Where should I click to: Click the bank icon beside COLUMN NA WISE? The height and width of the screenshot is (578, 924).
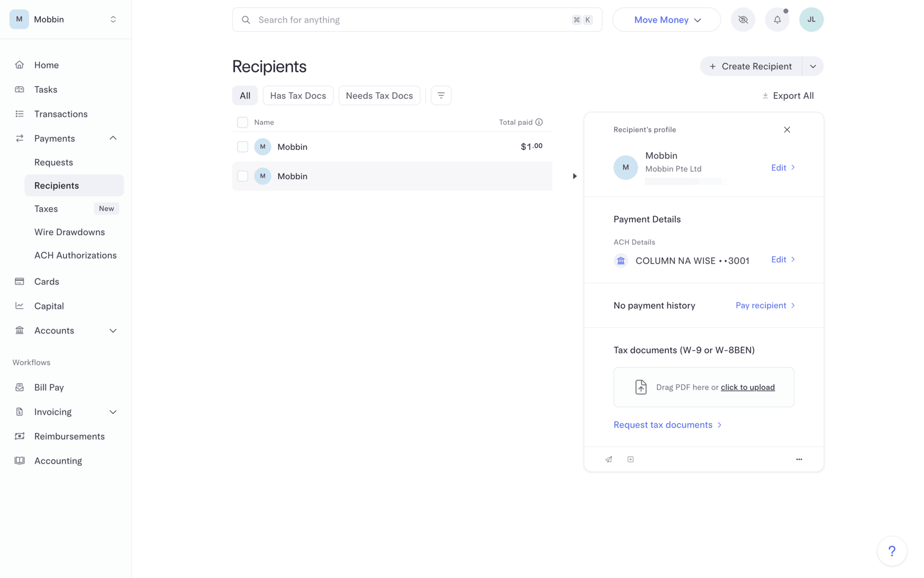tap(621, 261)
